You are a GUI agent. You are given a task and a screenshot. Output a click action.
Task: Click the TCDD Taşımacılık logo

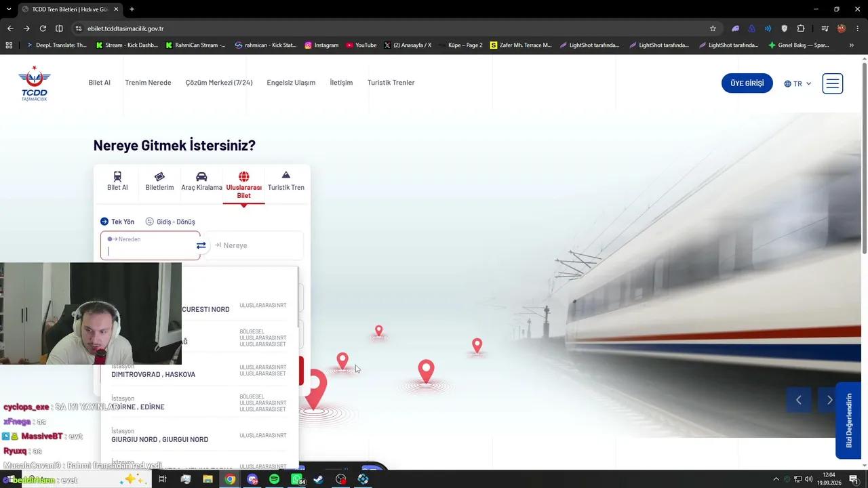(x=34, y=83)
